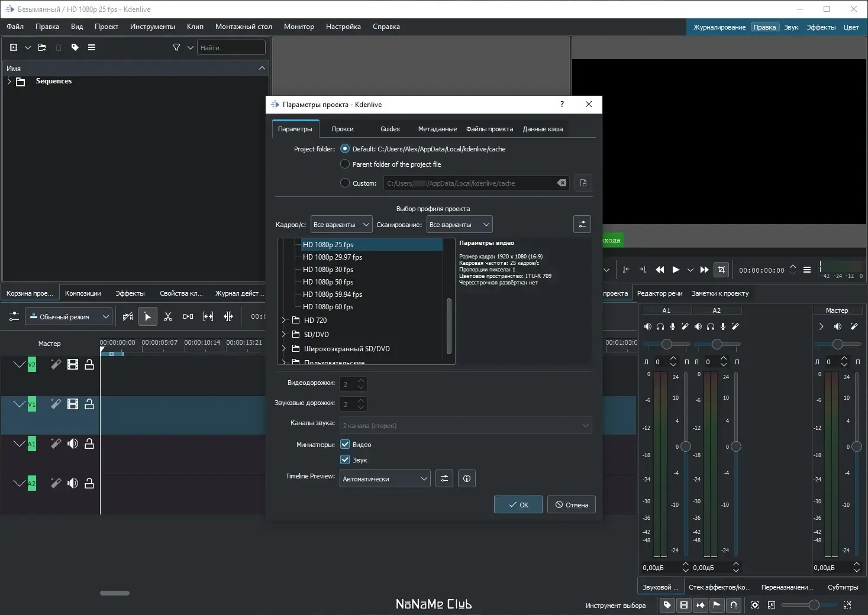Image resolution: width=868 pixels, height=615 pixels.
Task: Select the razor (scissors) tool
Action: point(168,317)
